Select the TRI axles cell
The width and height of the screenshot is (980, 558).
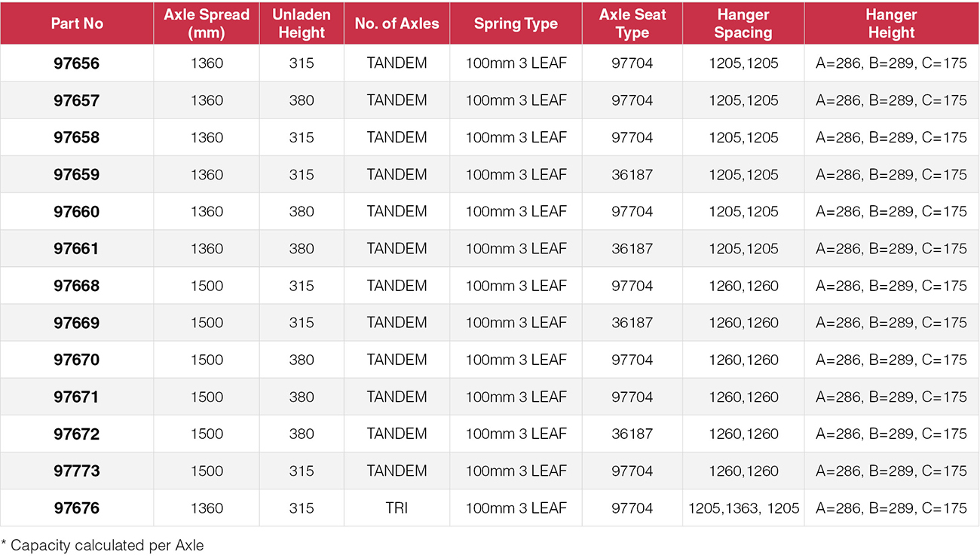pyautogui.click(x=397, y=508)
